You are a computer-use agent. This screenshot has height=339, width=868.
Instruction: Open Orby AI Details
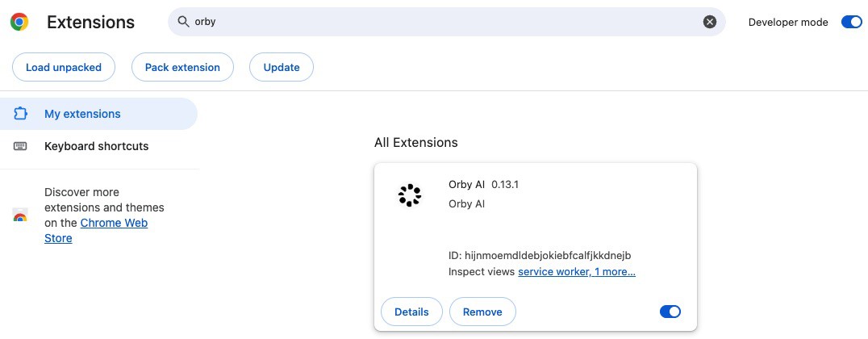(x=412, y=312)
